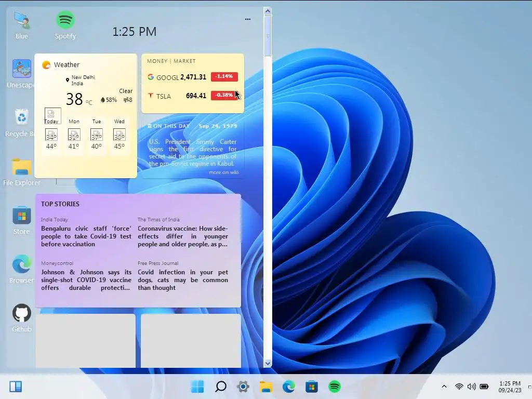Launch the Edge browser from the taskbar
The height and width of the screenshot is (399, 532).
(288, 387)
